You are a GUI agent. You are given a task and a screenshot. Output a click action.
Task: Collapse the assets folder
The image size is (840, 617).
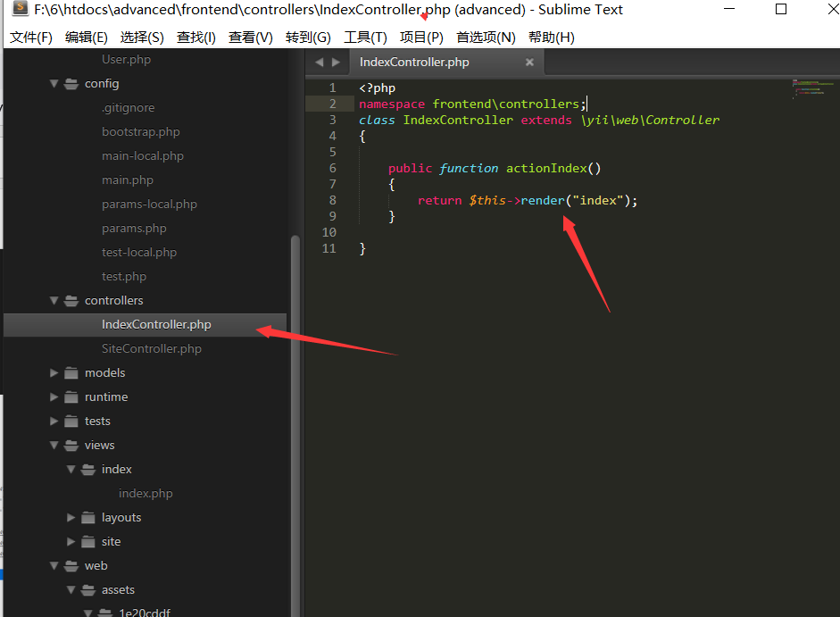coord(71,590)
